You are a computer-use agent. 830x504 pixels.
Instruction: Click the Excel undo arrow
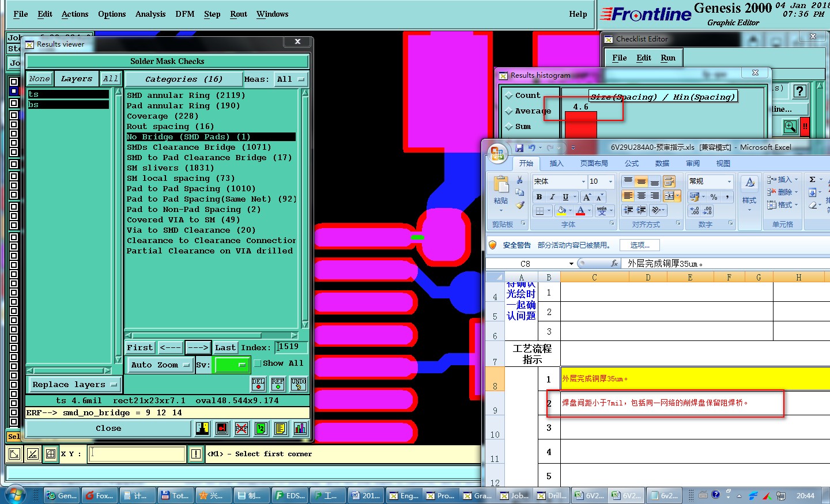pos(531,148)
